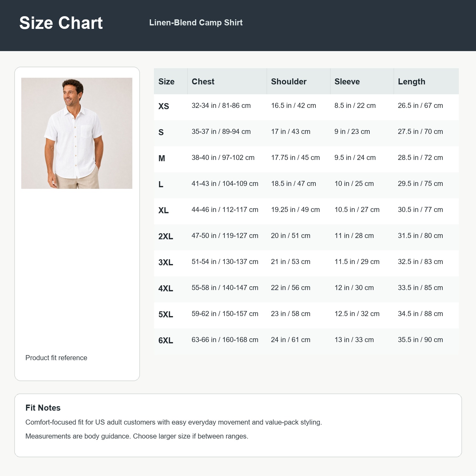
Task: Click sleeve value '9 in / 23 cm'
Action: tap(352, 132)
